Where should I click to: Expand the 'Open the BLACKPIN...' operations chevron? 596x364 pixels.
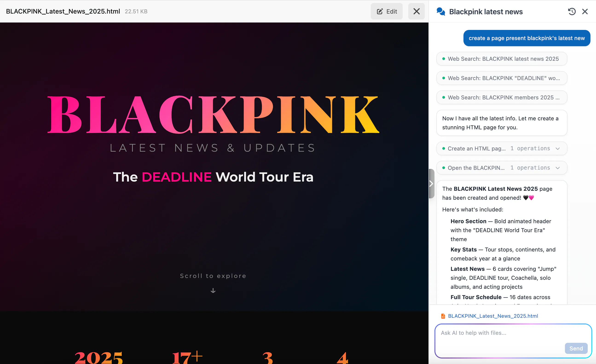tap(558, 168)
